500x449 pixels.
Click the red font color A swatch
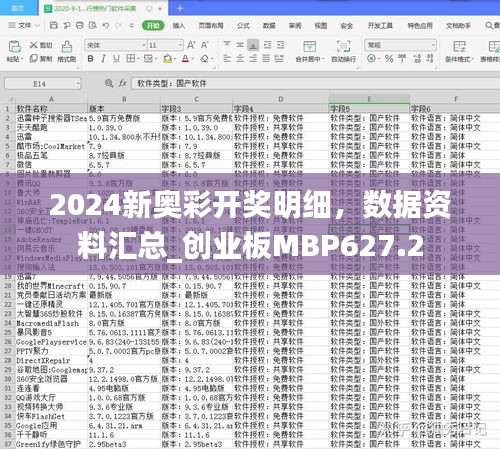186,59
